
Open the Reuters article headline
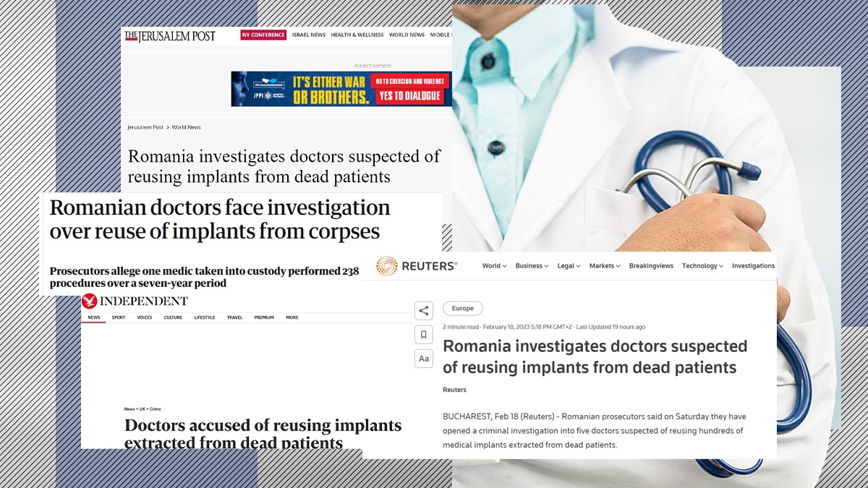coord(595,357)
